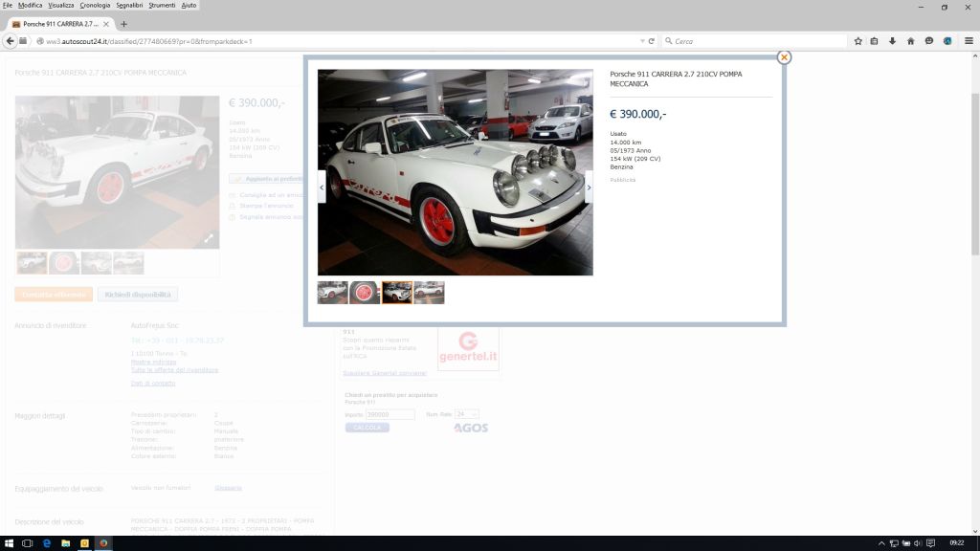
Task: Open a new browser tab
Action: pyautogui.click(x=123, y=24)
